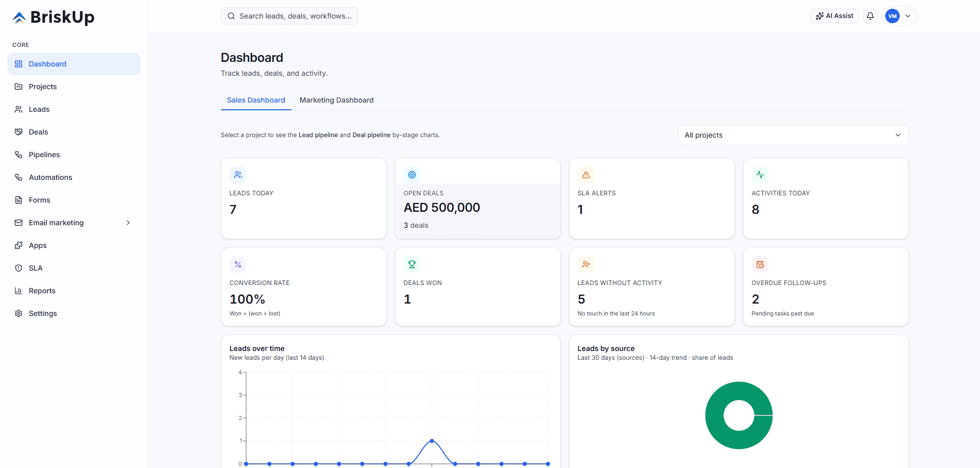980x468 pixels.
Task: Open Deals via its handshake icon
Action: 19,132
